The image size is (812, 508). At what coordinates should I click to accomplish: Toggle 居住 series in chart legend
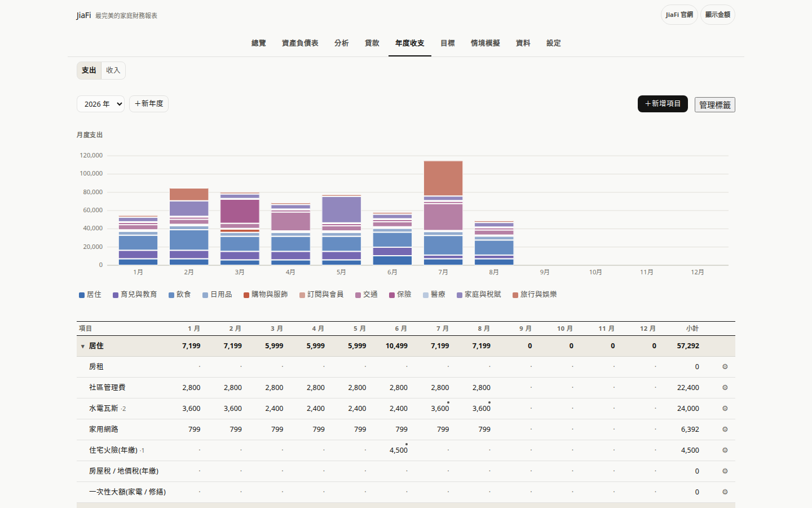point(90,295)
